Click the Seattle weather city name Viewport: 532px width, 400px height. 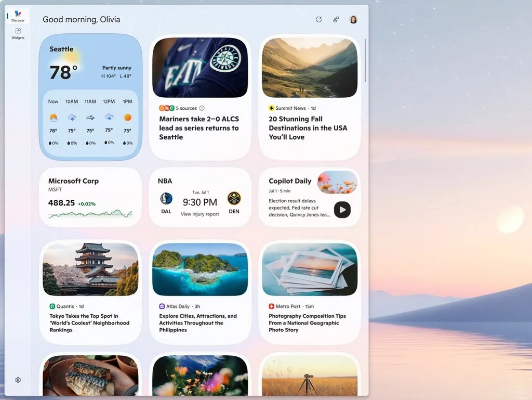pyautogui.click(x=61, y=49)
